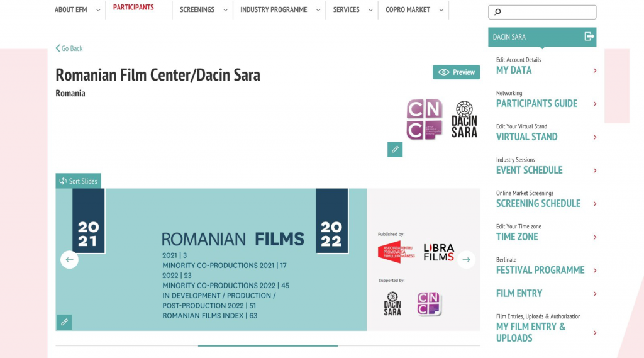Viewport: 644px width, 358px height.
Task: Click the Preview eye button
Action: (x=457, y=72)
